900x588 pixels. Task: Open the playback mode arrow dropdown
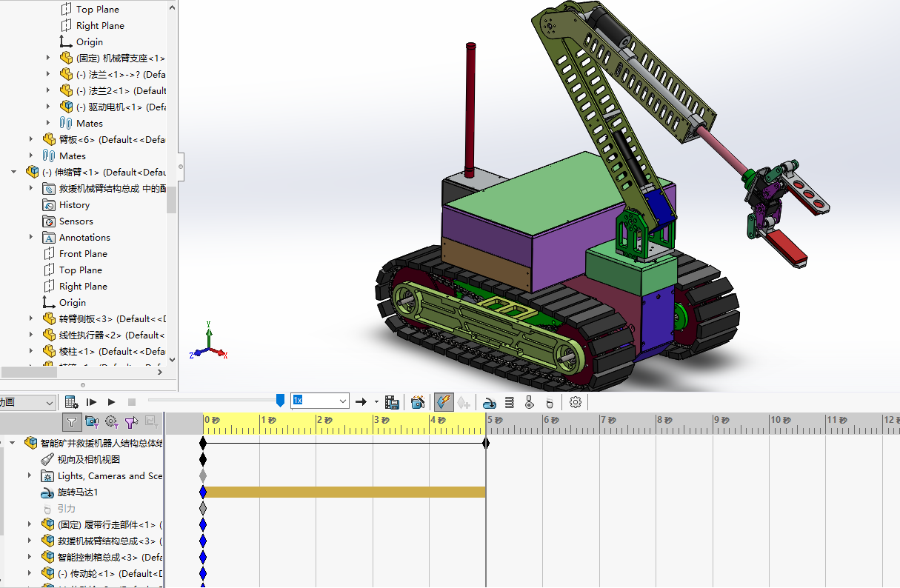376,402
